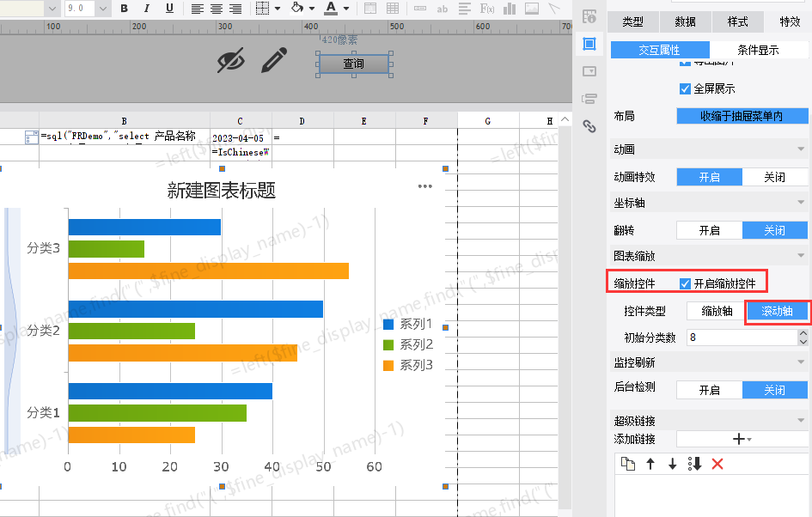Open widget settings sidebar icon
Viewport: 812px width, 517px height.
point(589,71)
